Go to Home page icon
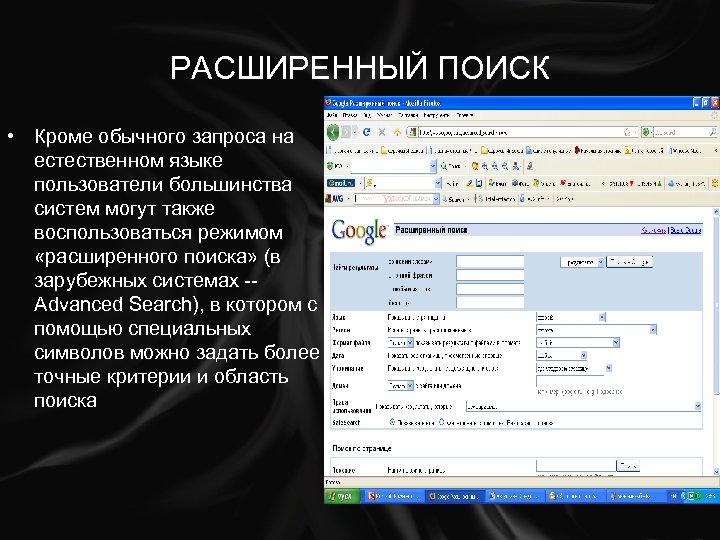The height and width of the screenshot is (540, 720). pos(397,132)
